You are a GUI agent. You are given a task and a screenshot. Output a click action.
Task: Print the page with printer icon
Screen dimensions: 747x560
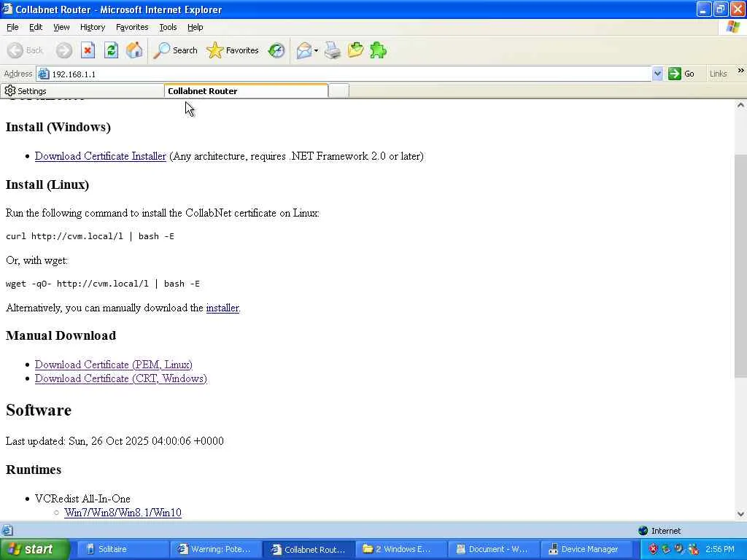333,50
